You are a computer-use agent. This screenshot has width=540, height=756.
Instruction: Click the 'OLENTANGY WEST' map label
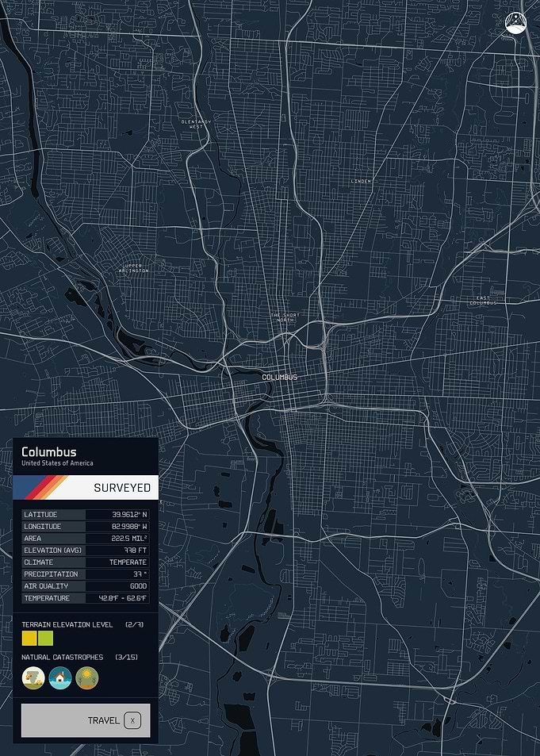(x=196, y=125)
